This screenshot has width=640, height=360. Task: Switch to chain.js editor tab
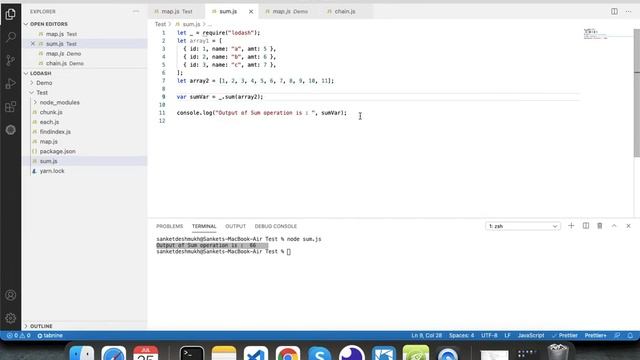click(344, 11)
